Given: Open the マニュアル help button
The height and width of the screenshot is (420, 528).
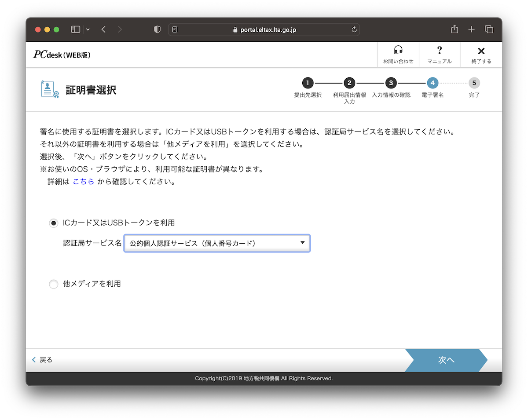Looking at the screenshot, I should pos(440,55).
